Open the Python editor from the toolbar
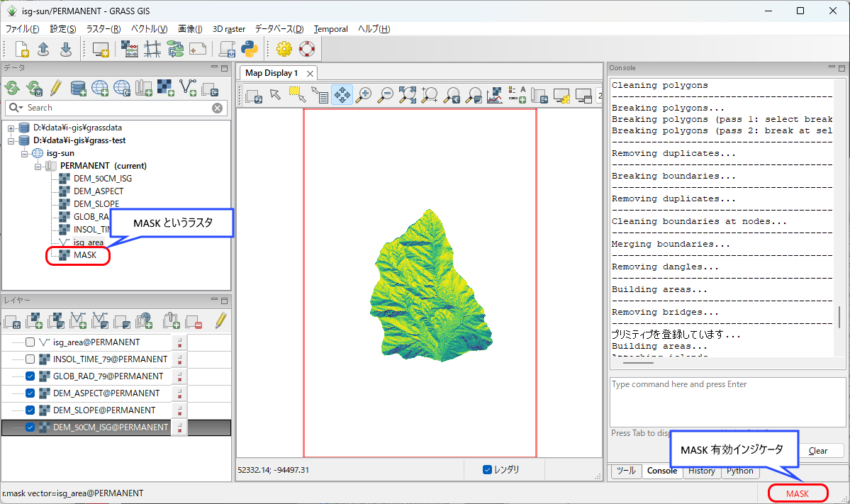Screen dimensions: 850x504 (249, 49)
